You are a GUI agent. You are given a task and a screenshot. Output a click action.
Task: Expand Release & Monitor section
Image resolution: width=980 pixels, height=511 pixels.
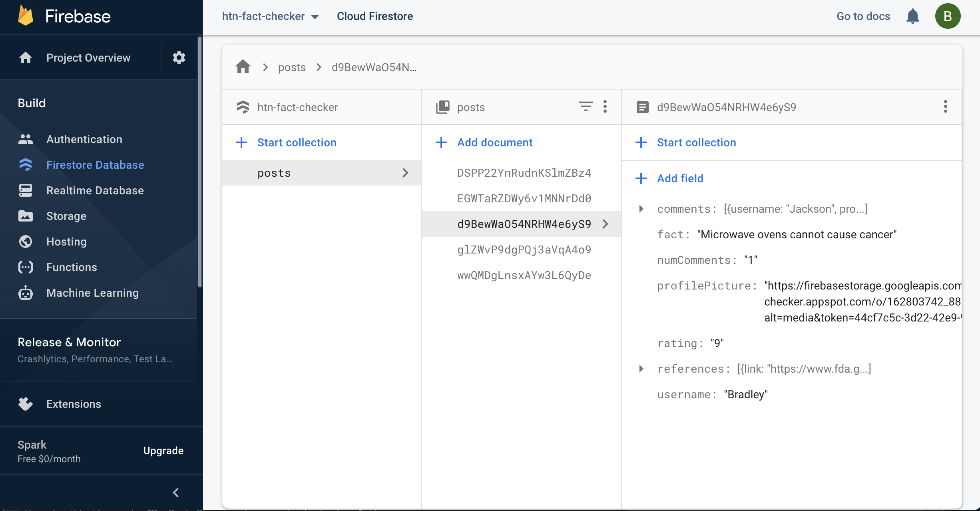click(x=70, y=342)
